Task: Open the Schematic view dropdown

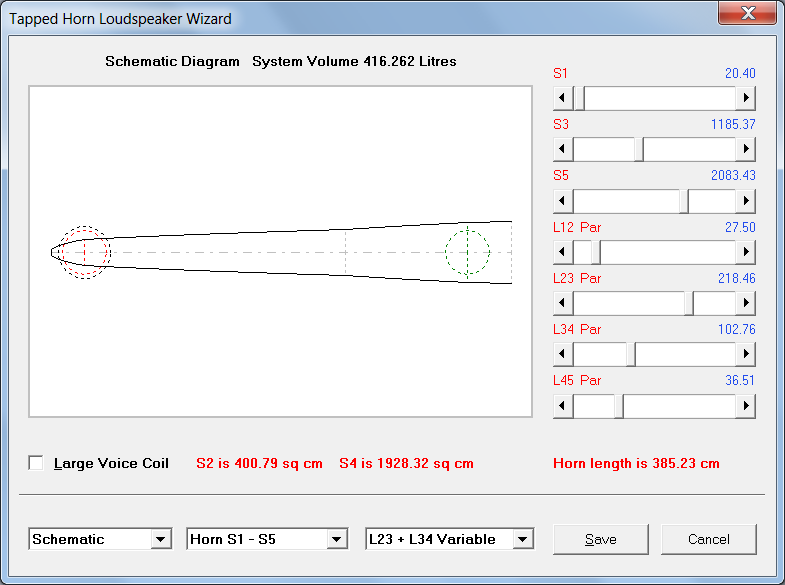Action: [x=160, y=539]
